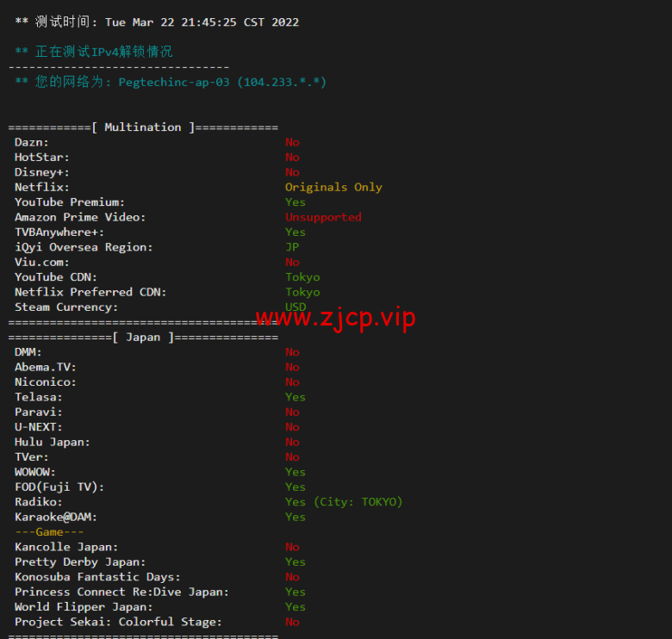Click the 'Viu.com:' label

tap(42, 262)
